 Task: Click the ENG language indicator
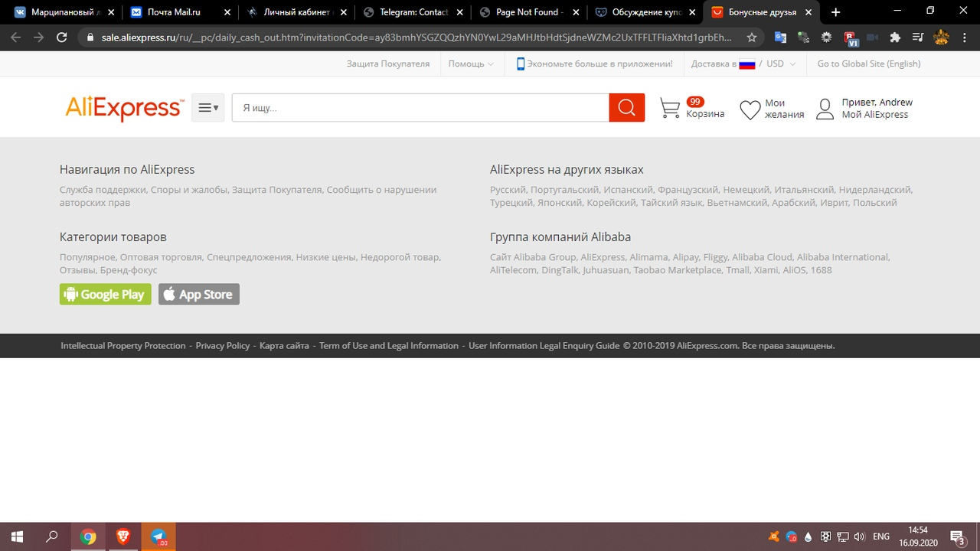[881, 536]
